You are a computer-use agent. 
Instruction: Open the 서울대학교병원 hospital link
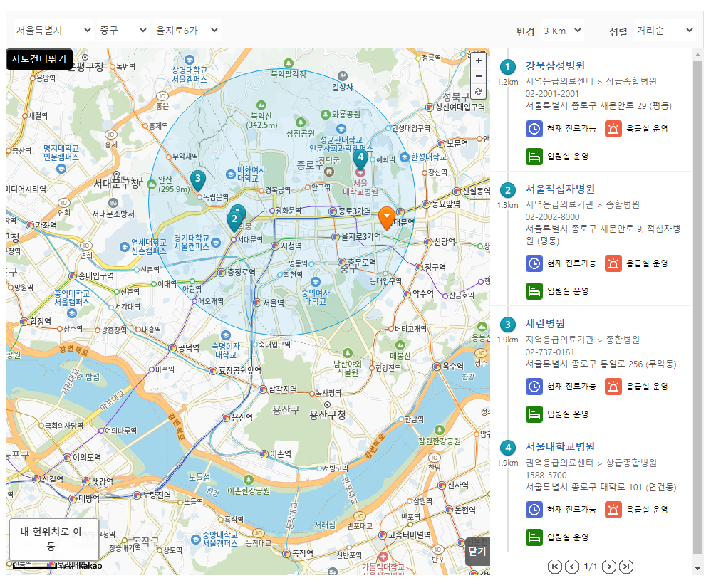[x=560, y=447]
